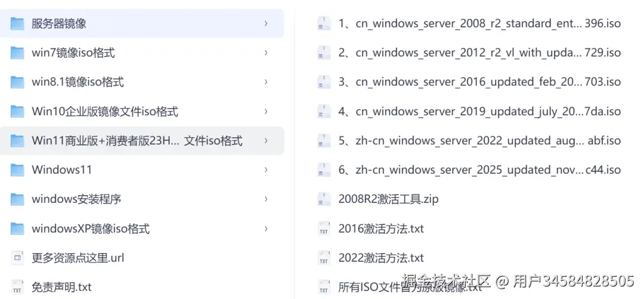The width and height of the screenshot is (644, 299).
Task: Click the server_2022 iso file icon
Action: [324, 141]
